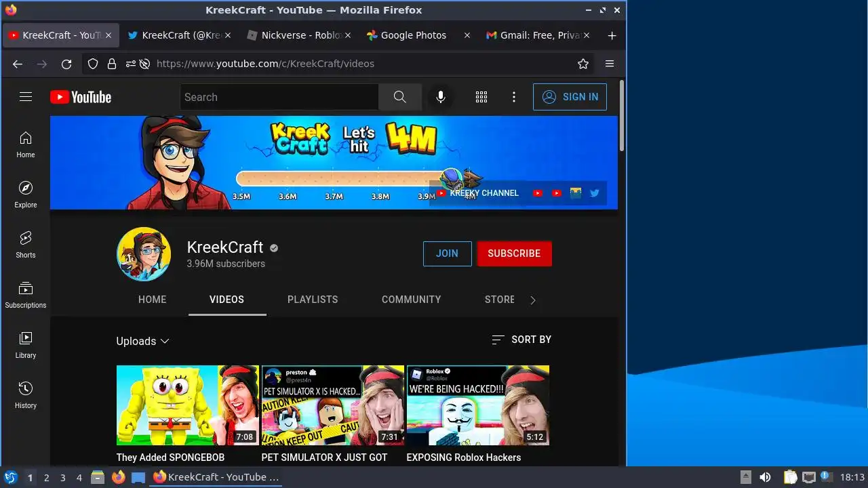Viewport: 868px width, 488px height.
Task: Launch Firefox from the taskbar quick launcher
Action: [118, 477]
